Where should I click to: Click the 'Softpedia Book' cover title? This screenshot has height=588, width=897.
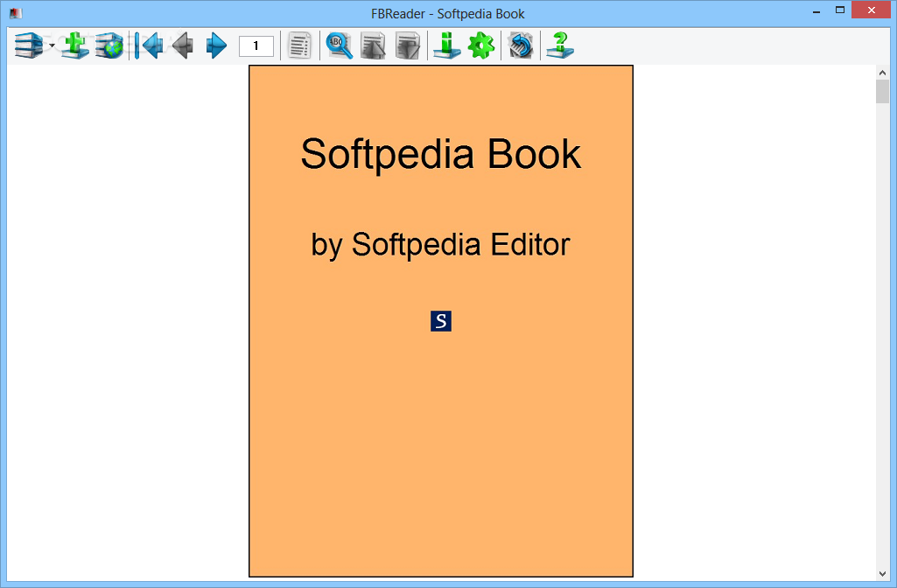(441, 154)
